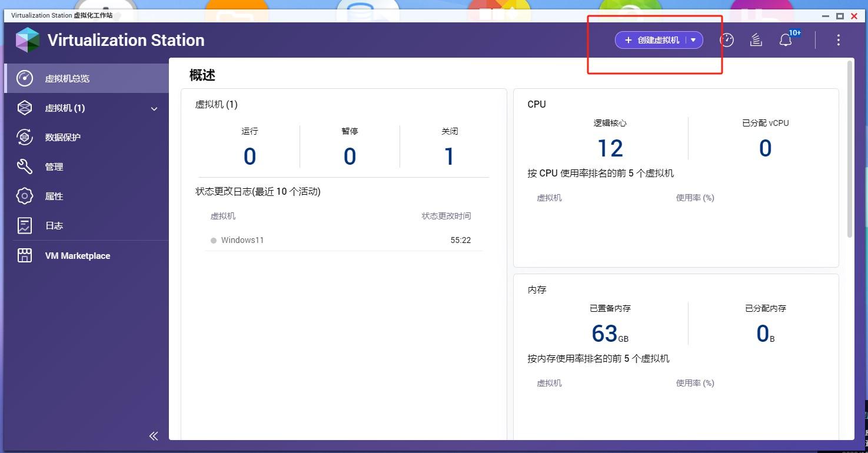Click the 虚拟机 (1) card title
Screen dimensions: 868x453
pos(217,105)
